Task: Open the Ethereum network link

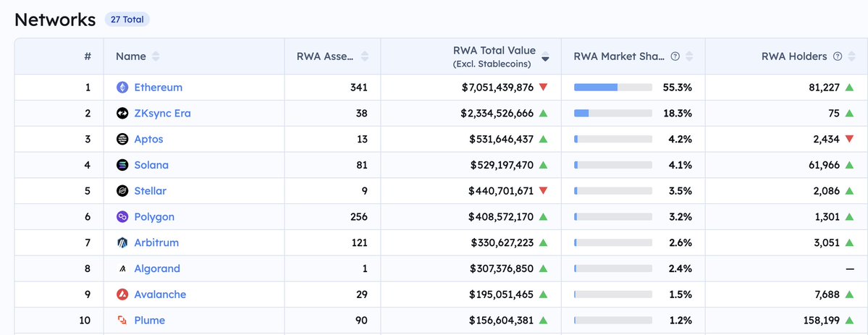Action: (x=159, y=88)
